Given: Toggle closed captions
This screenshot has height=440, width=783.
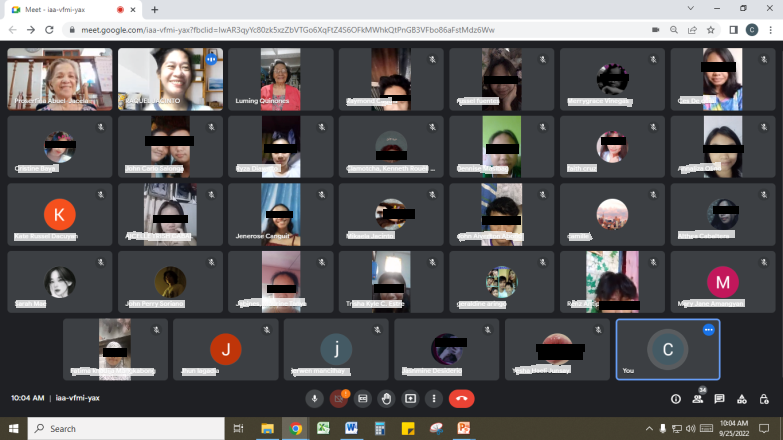Looking at the screenshot, I should (362, 398).
